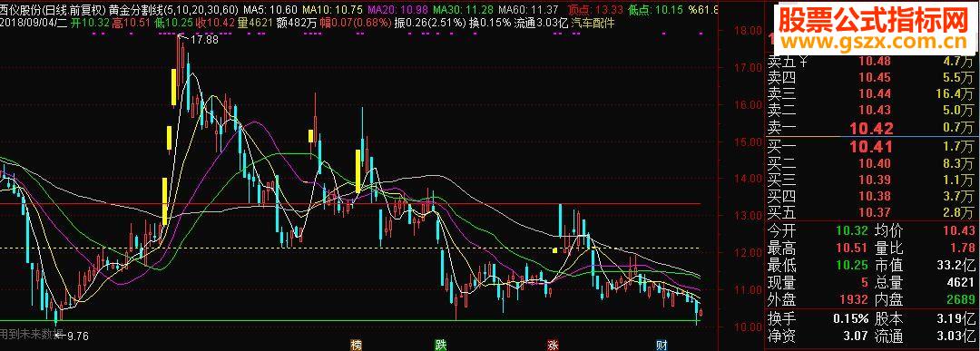Click the small icon next to 卖五
Viewport: 980px width, 351px height.
[x=804, y=61]
